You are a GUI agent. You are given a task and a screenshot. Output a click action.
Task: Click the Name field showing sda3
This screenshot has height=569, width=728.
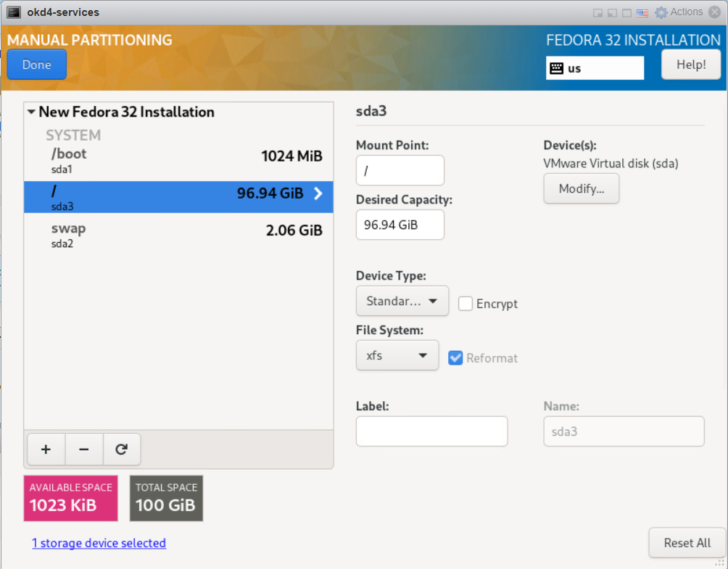point(624,431)
